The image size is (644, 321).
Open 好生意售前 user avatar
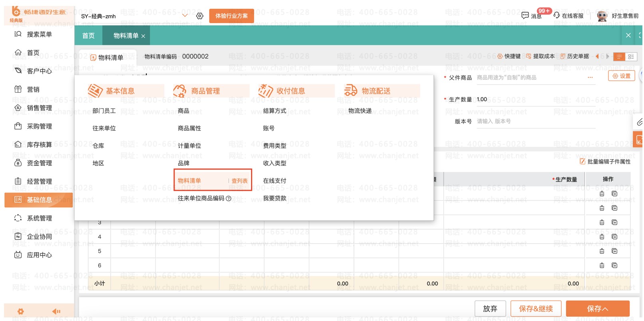click(602, 16)
